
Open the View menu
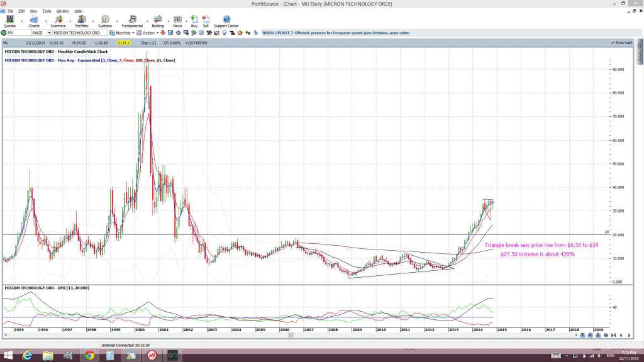tap(34, 11)
